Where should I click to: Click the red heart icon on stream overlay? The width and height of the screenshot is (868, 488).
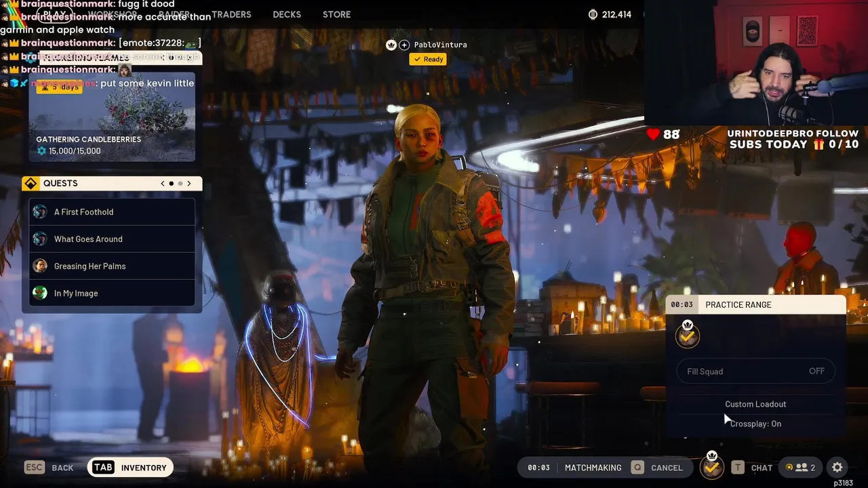(653, 134)
